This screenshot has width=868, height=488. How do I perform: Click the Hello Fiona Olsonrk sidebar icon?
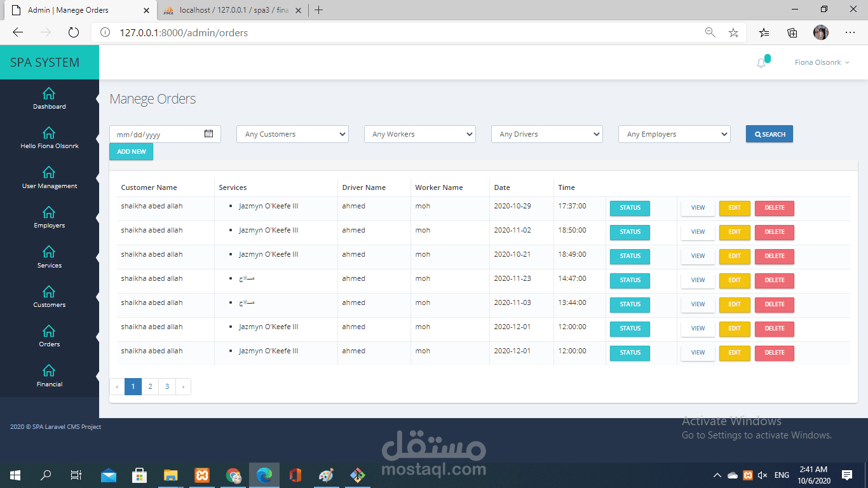coord(49,132)
